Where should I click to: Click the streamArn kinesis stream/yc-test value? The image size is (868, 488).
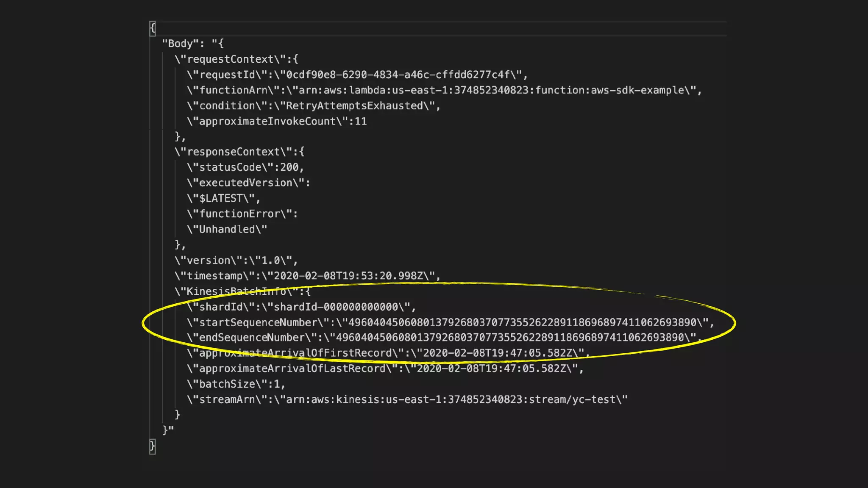click(x=450, y=400)
